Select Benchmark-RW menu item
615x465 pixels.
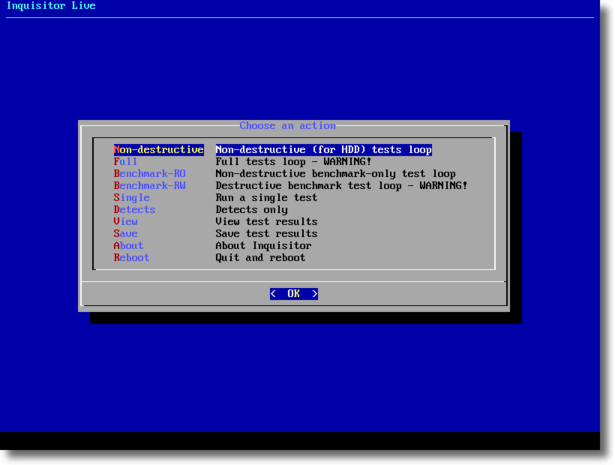[149, 185]
